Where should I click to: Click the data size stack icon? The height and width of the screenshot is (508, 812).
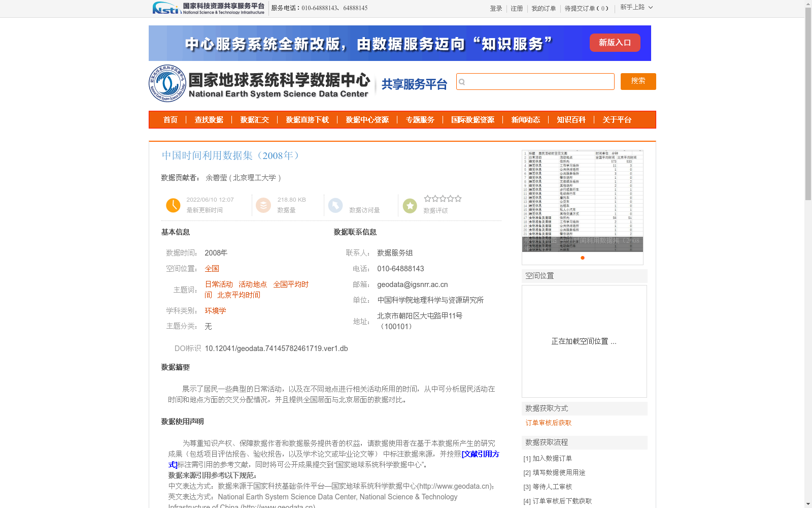[x=263, y=205]
